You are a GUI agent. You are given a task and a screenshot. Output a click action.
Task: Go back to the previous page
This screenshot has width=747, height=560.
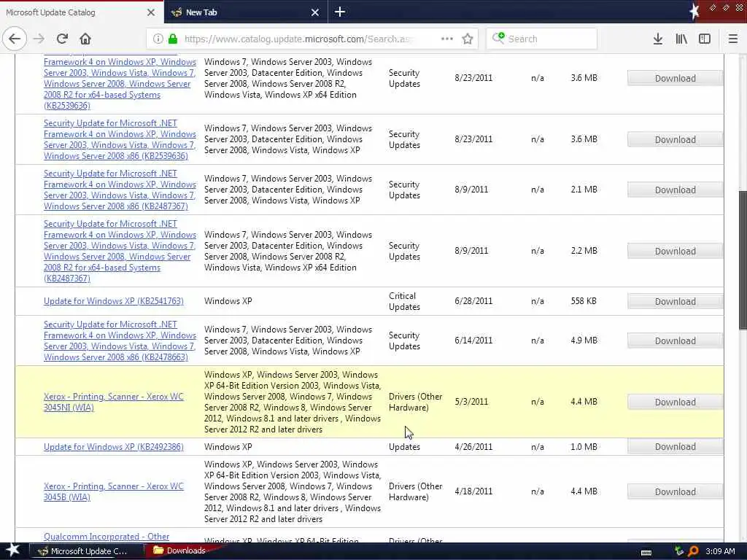click(15, 39)
